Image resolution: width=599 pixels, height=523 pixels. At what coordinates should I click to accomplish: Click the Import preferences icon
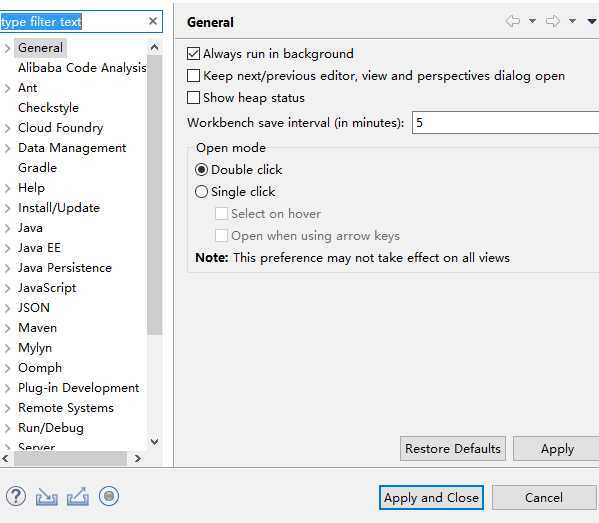click(47, 496)
